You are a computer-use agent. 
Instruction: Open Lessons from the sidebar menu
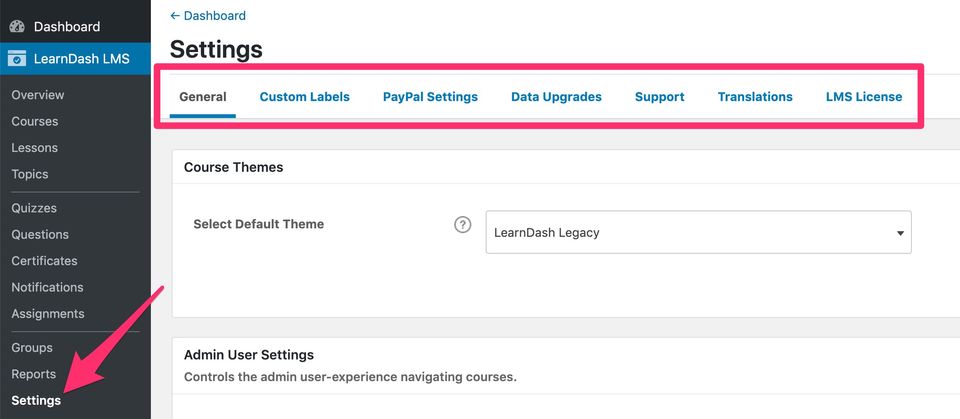pos(35,147)
